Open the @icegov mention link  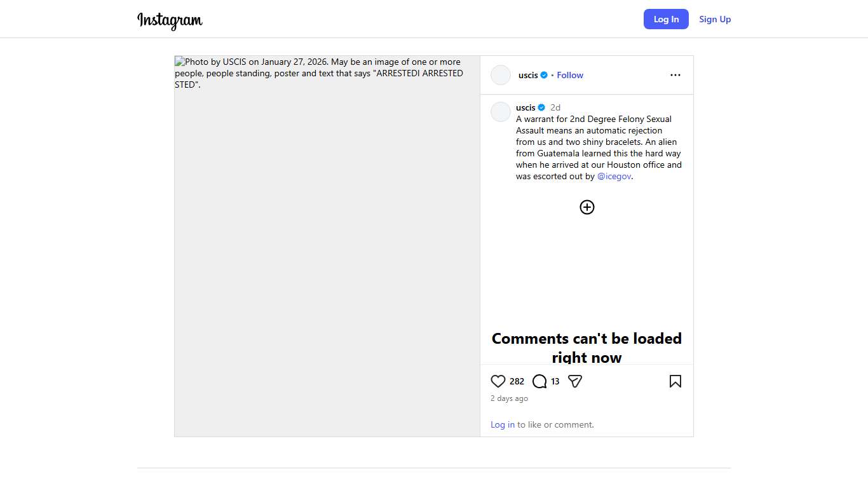[614, 177]
